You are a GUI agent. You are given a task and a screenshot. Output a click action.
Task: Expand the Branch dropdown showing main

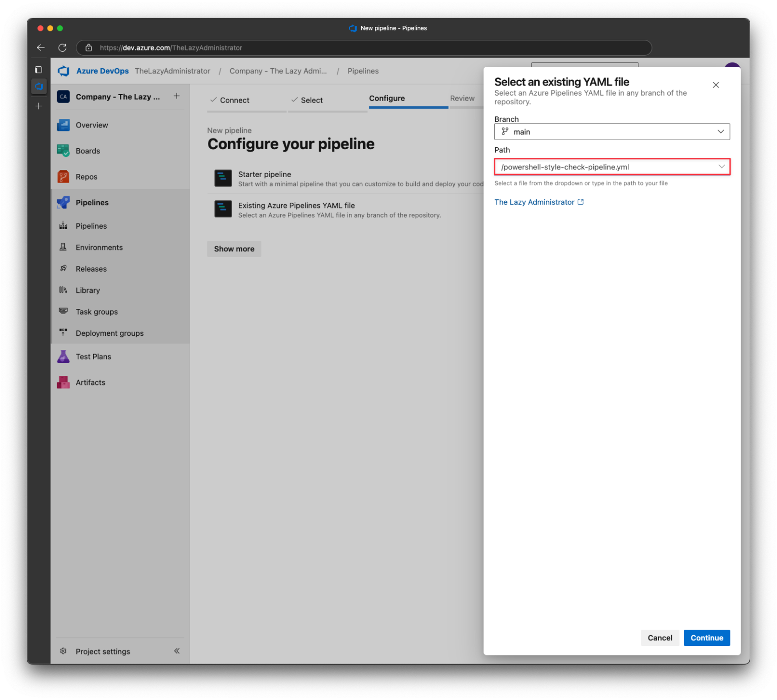pyautogui.click(x=612, y=132)
